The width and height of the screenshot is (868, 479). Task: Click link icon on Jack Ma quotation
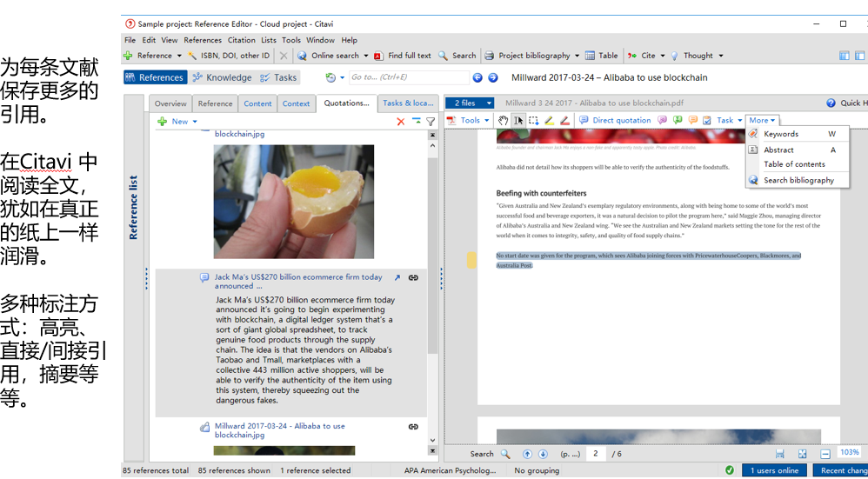tap(413, 277)
